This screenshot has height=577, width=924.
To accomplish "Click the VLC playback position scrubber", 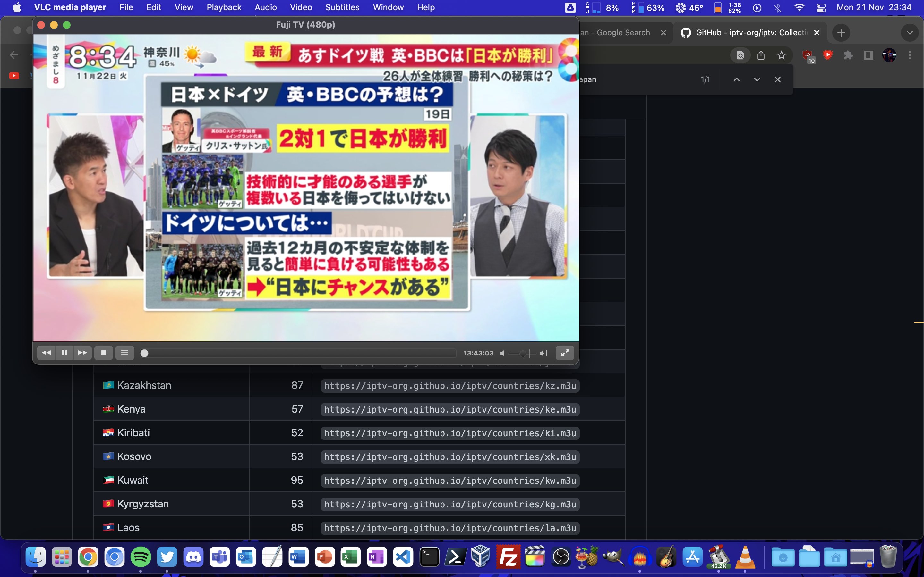I will tap(144, 353).
